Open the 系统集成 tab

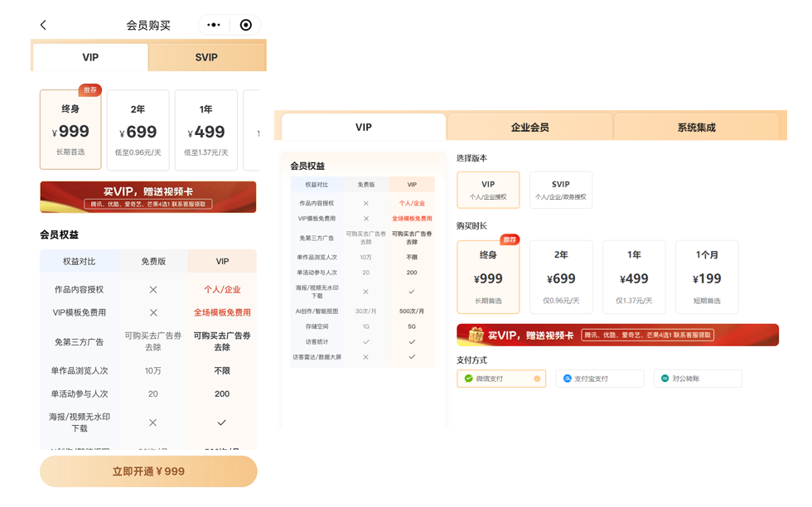695,128
